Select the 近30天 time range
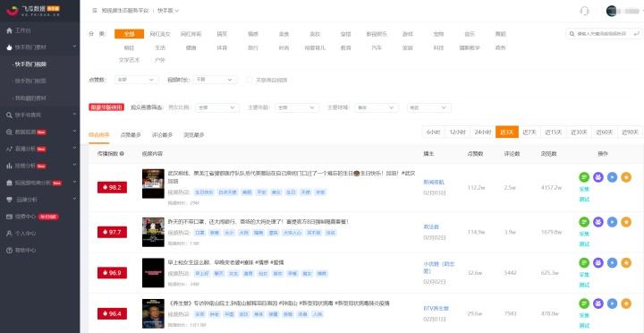This screenshot has height=333, width=644. pos(579,132)
